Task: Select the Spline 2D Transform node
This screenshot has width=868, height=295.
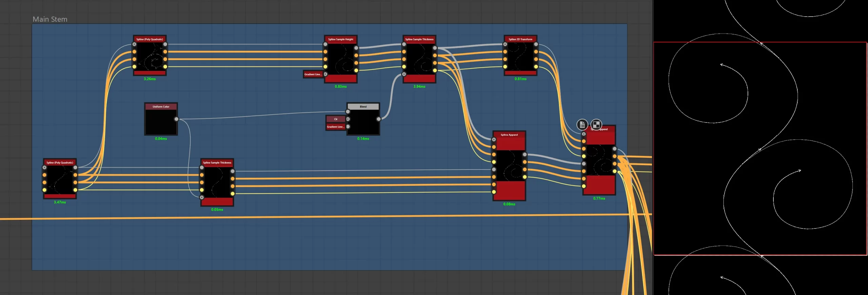Action: coord(520,55)
